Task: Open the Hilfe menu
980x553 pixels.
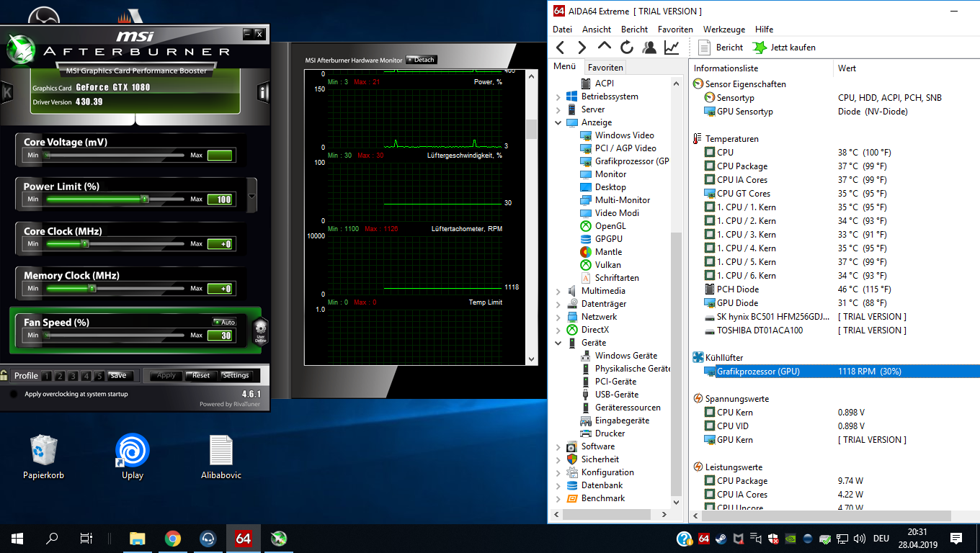Action: 765,30
